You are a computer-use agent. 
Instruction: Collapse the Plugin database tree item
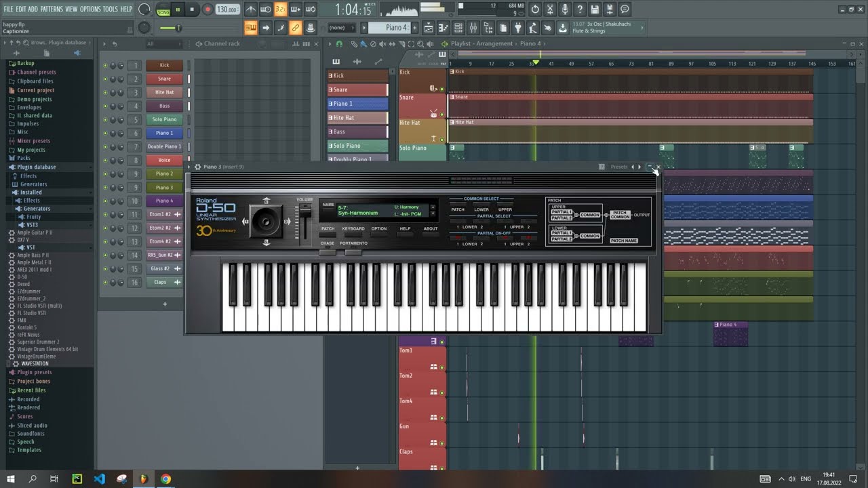(x=36, y=167)
